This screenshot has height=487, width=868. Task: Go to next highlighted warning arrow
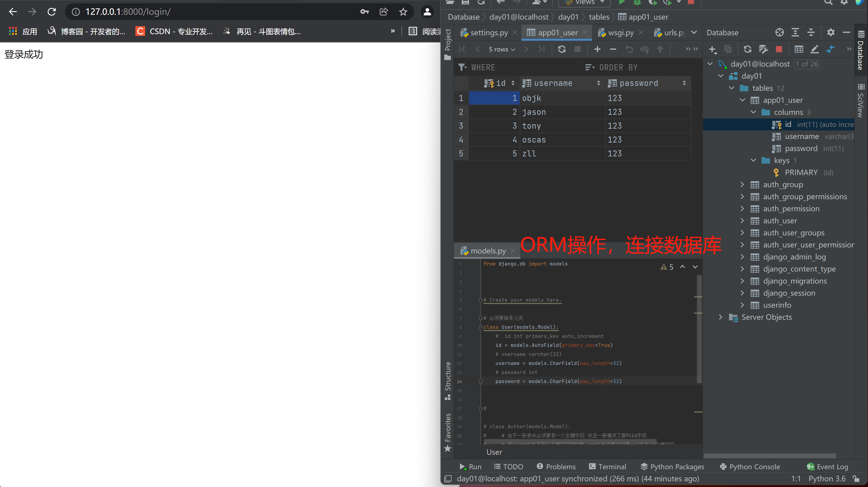695,267
